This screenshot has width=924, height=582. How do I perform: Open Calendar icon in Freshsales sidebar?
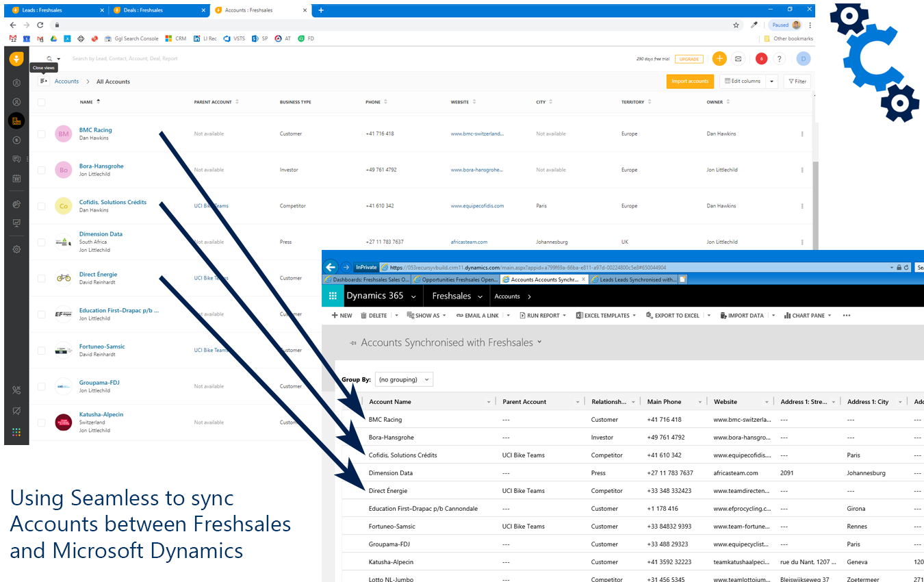click(16, 178)
